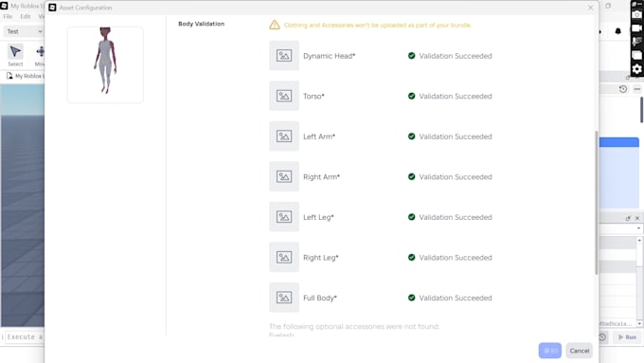
Task: Click the Execute command input field
Action: [24, 337]
